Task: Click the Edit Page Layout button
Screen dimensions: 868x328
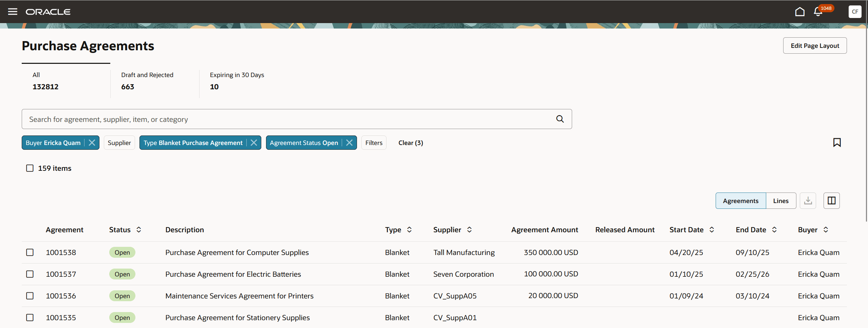Action: pos(815,45)
